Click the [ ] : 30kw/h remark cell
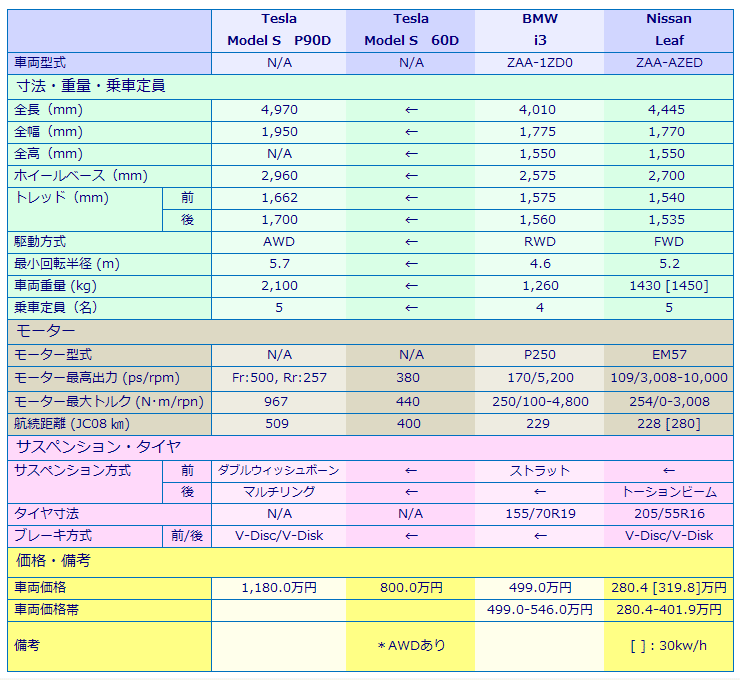The height and width of the screenshot is (680, 740). (x=669, y=646)
